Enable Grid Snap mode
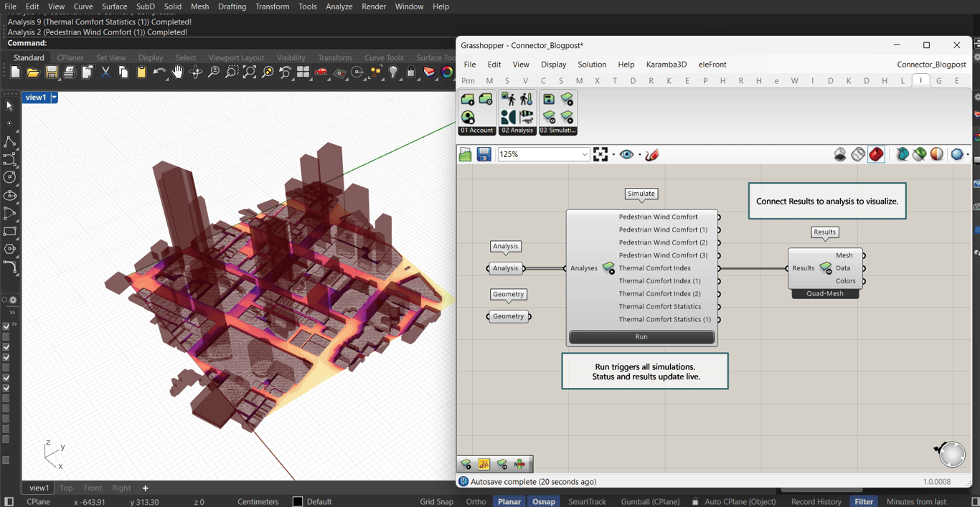Screen dimensions: 980x507 tap(436, 501)
